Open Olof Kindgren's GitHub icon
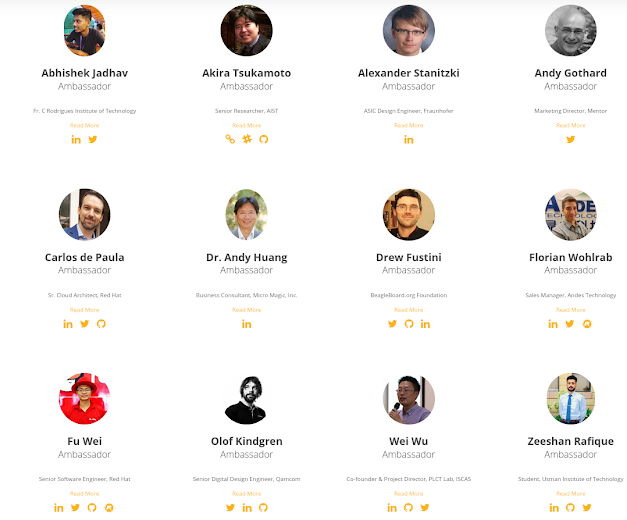The width and height of the screenshot is (627, 520). coord(263,507)
